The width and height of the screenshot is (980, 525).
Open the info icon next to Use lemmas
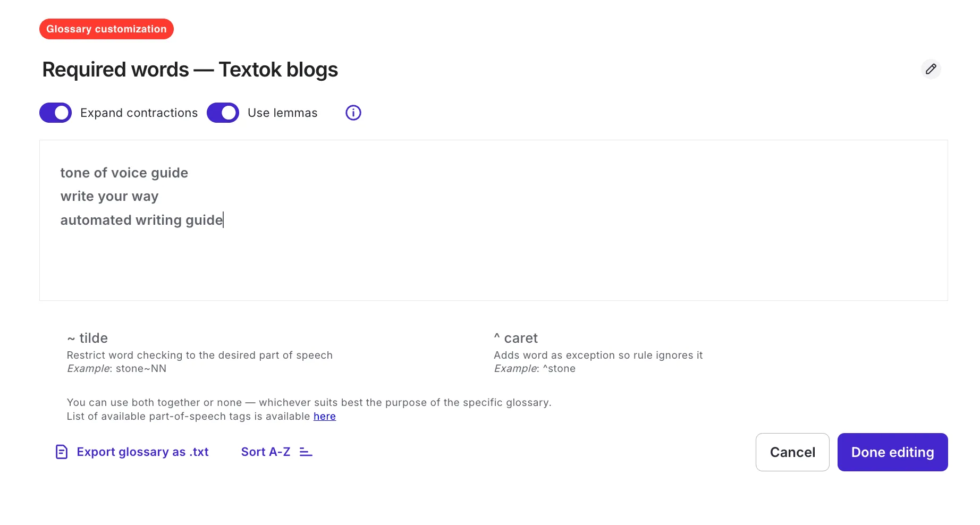pyautogui.click(x=353, y=113)
